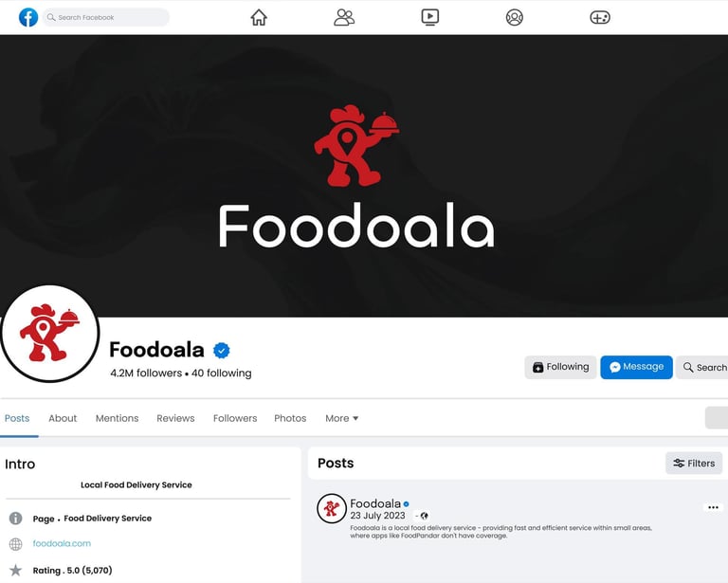Viewport: 728px width, 583px height.
Task: Open the post's three-dot options menu
Action: point(713,507)
